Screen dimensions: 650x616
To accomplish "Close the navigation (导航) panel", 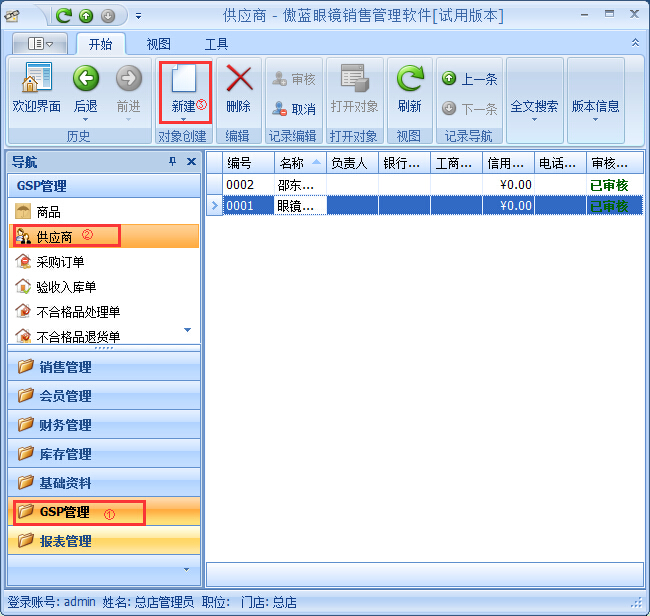I will pyautogui.click(x=191, y=162).
